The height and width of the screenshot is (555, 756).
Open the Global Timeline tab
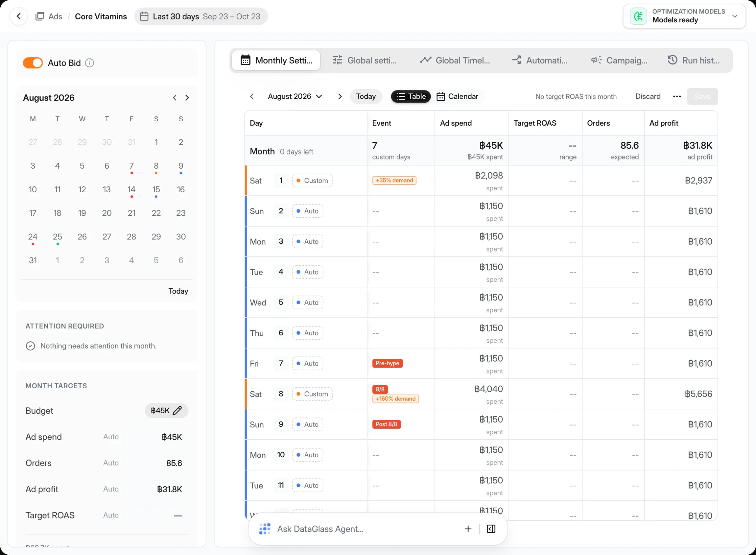(455, 61)
